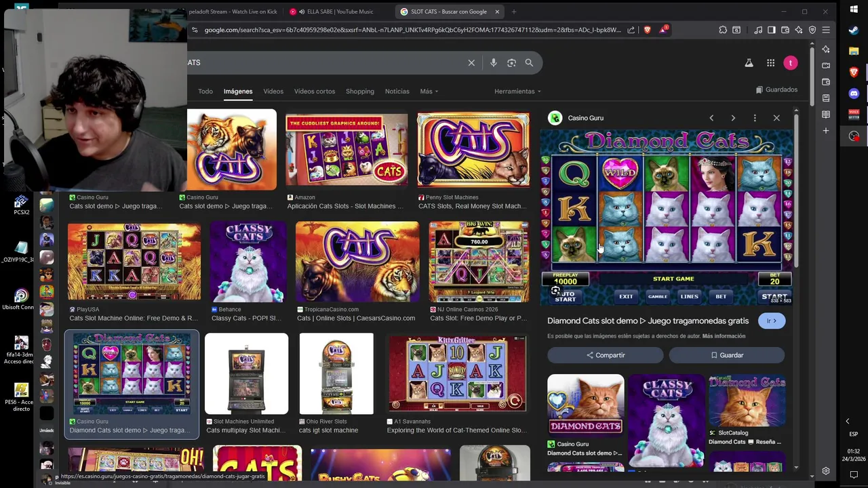This screenshot has height=488, width=868.
Task: Click the magnifier search button
Action: pyautogui.click(x=529, y=62)
